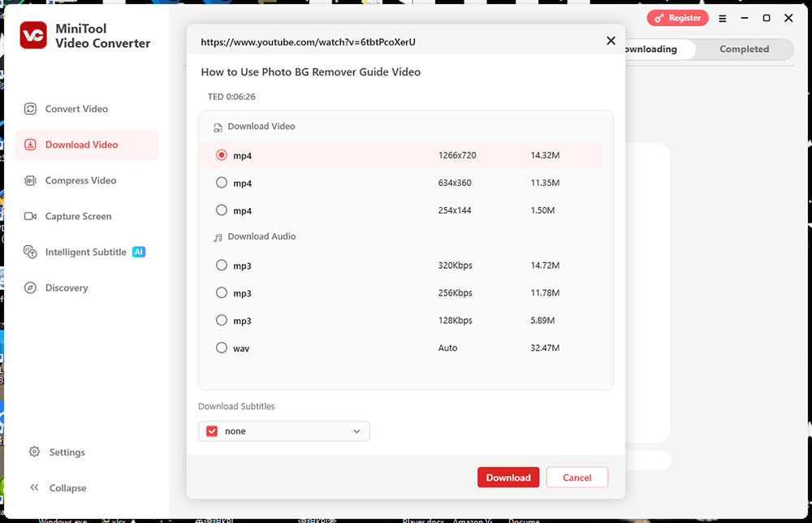Switch to the Completed tab

[744, 50]
